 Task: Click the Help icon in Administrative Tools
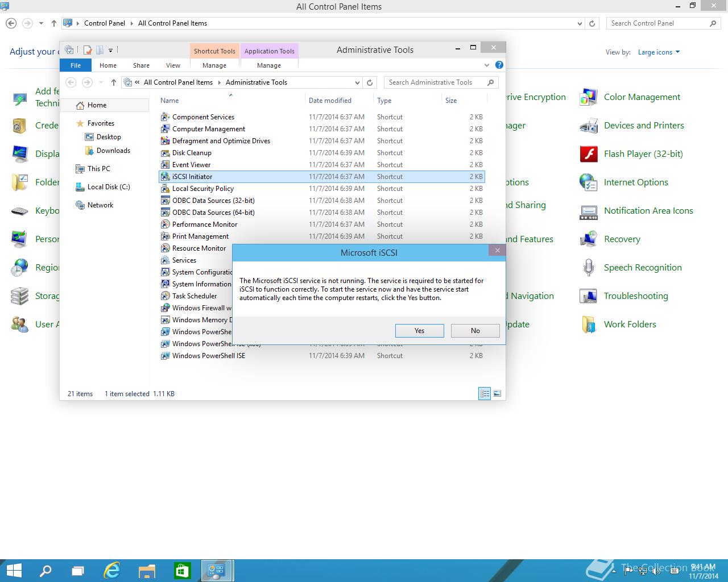tap(499, 65)
